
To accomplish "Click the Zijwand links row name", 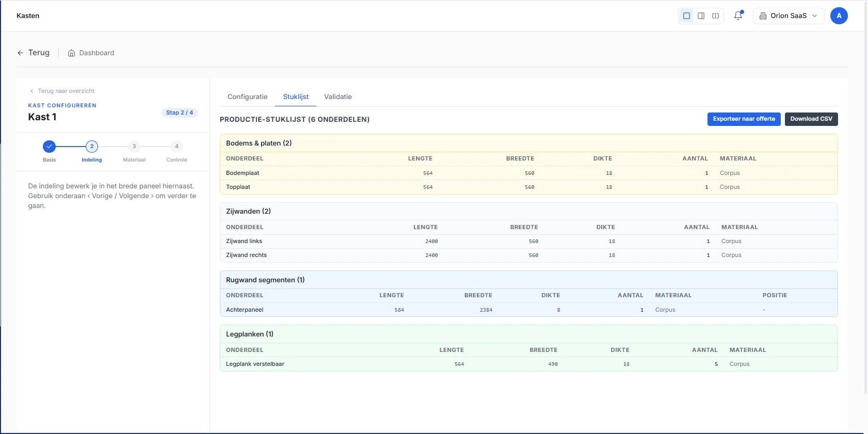I will (x=244, y=241).
